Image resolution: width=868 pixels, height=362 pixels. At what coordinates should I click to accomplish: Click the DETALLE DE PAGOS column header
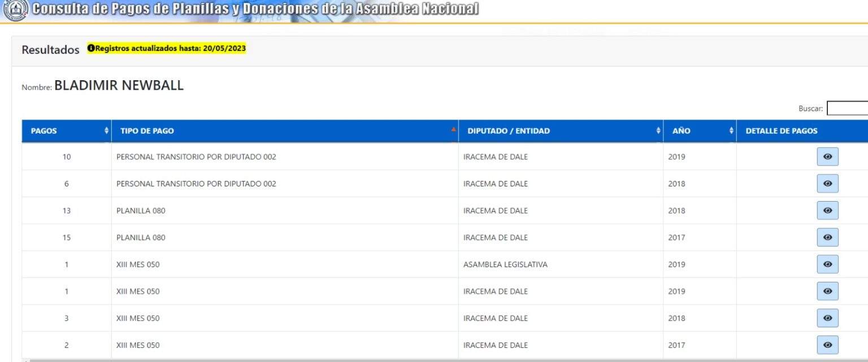pyautogui.click(x=802, y=131)
